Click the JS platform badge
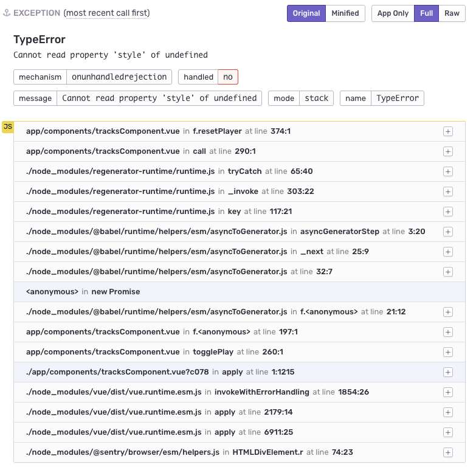 [x=8, y=127]
